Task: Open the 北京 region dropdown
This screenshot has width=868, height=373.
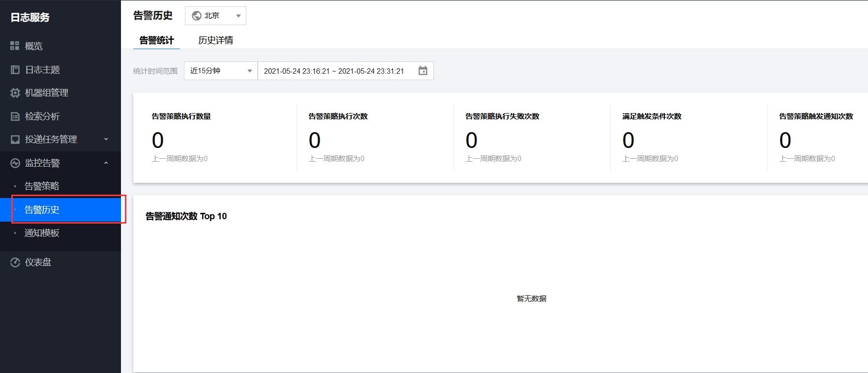Action: pyautogui.click(x=215, y=16)
